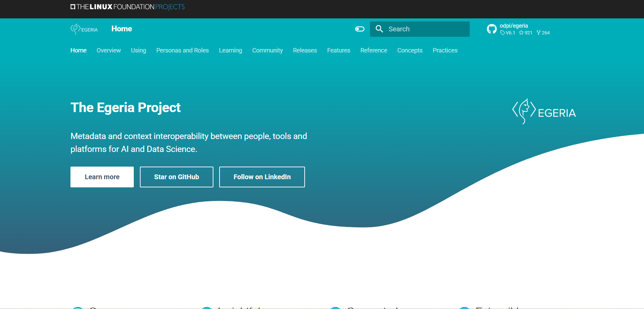Select the Overview navigation tab

109,50
